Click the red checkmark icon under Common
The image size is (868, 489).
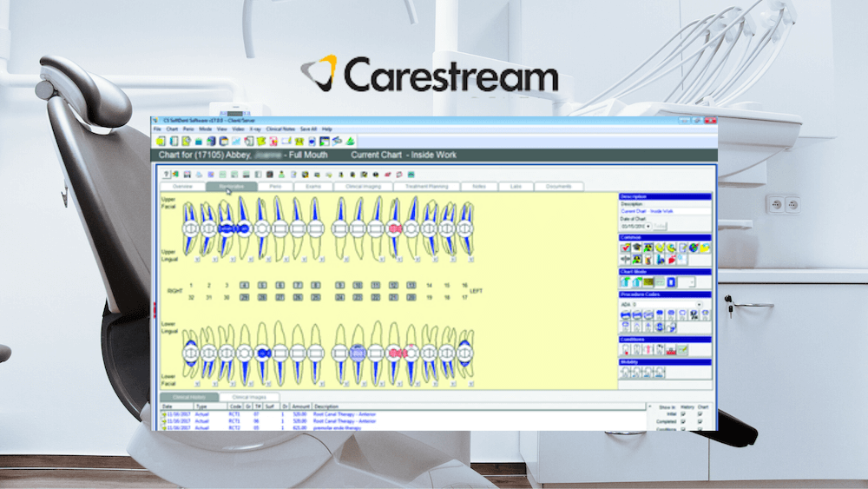626,248
